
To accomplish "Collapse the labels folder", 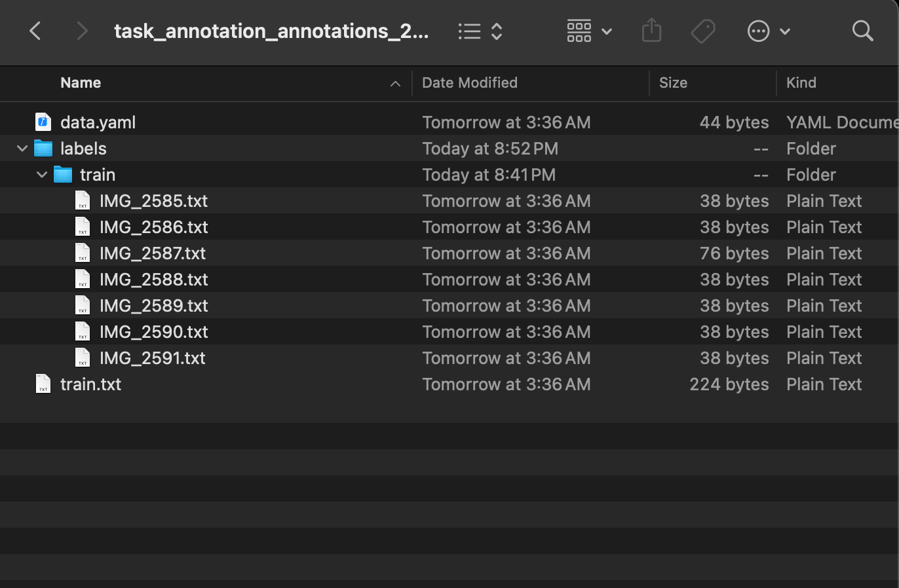I will [22, 149].
